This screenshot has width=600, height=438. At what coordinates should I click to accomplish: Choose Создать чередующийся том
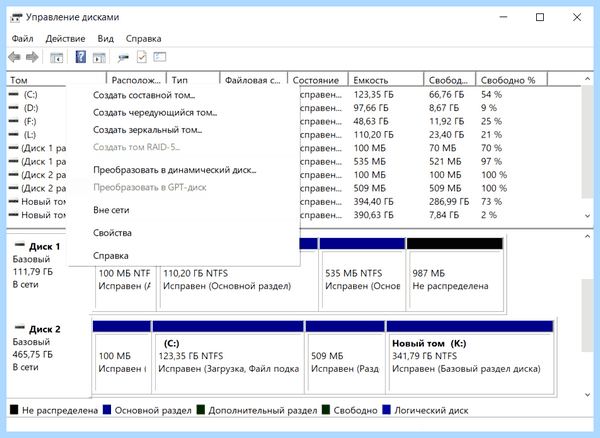click(155, 112)
